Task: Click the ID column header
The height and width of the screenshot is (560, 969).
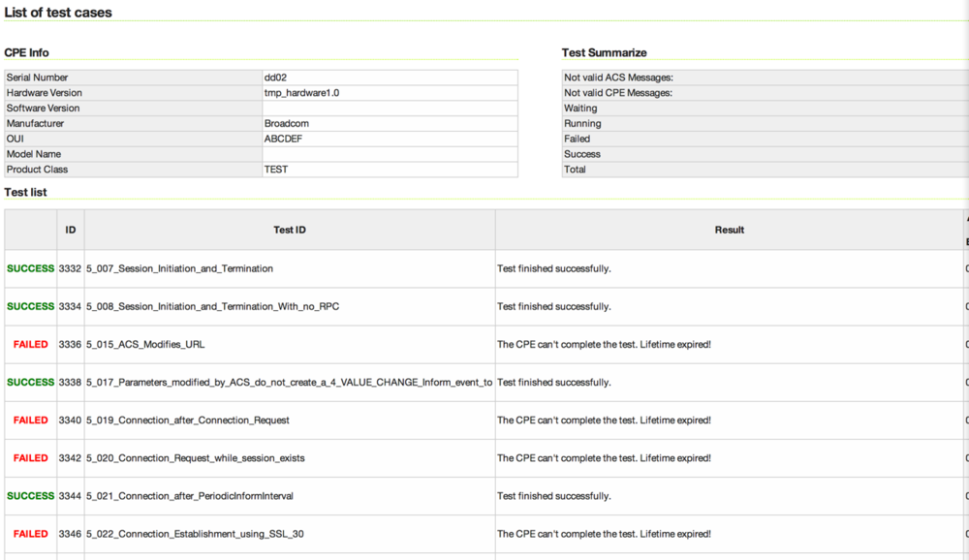Action: [x=71, y=230]
